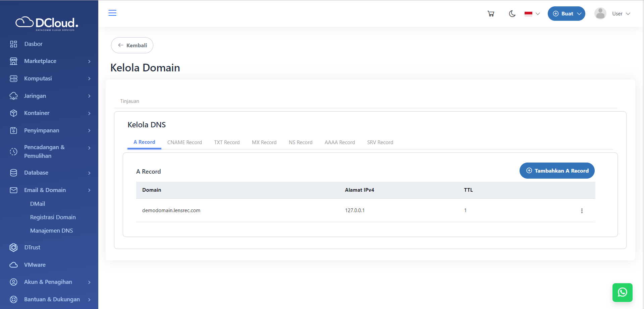Click the hamburger menu icon

[x=112, y=13]
